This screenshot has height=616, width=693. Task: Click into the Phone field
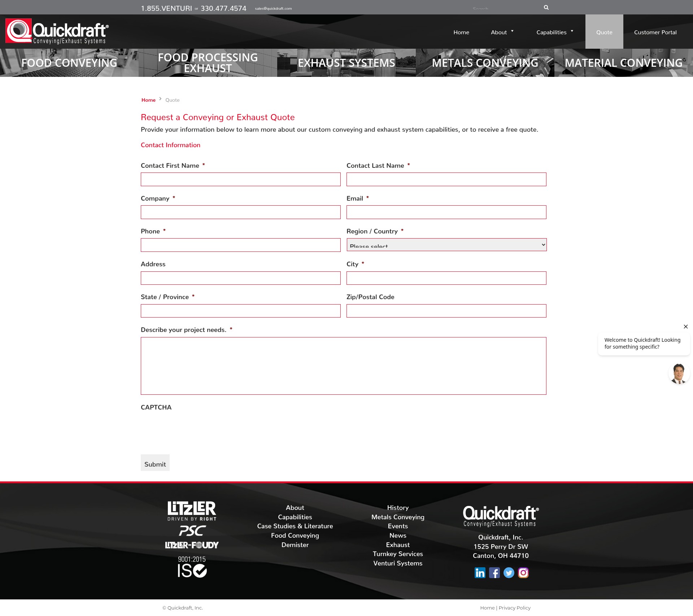pos(241,245)
